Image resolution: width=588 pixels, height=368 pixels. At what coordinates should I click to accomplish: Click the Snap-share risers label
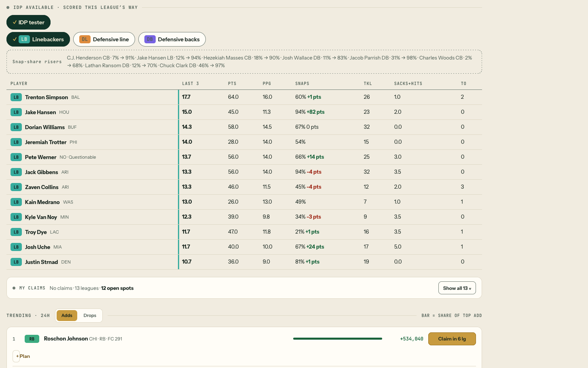tap(37, 62)
